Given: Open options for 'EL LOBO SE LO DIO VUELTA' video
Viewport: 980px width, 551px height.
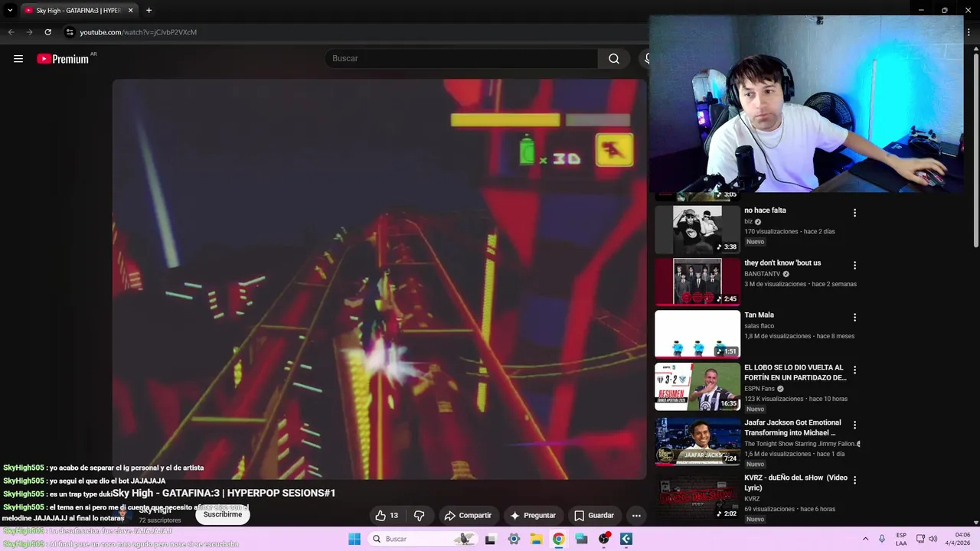Looking at the screenshot, I should point(854,370).
